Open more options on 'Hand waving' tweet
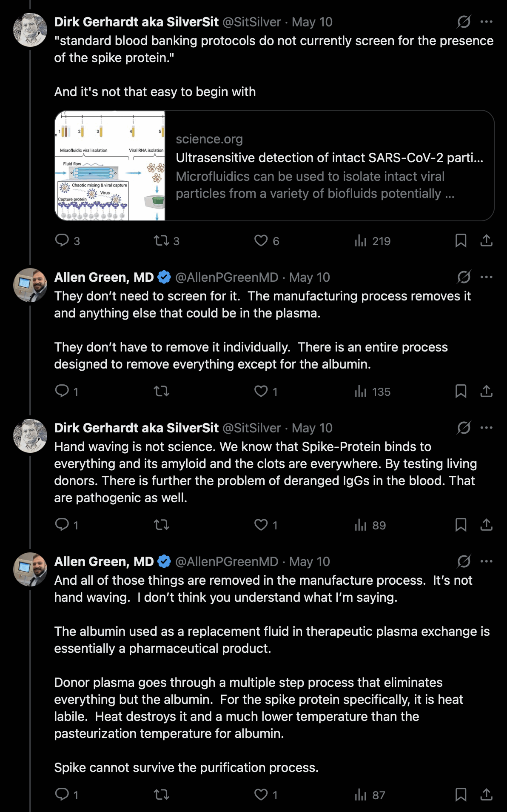507x812 pixels. click(486, 428)
